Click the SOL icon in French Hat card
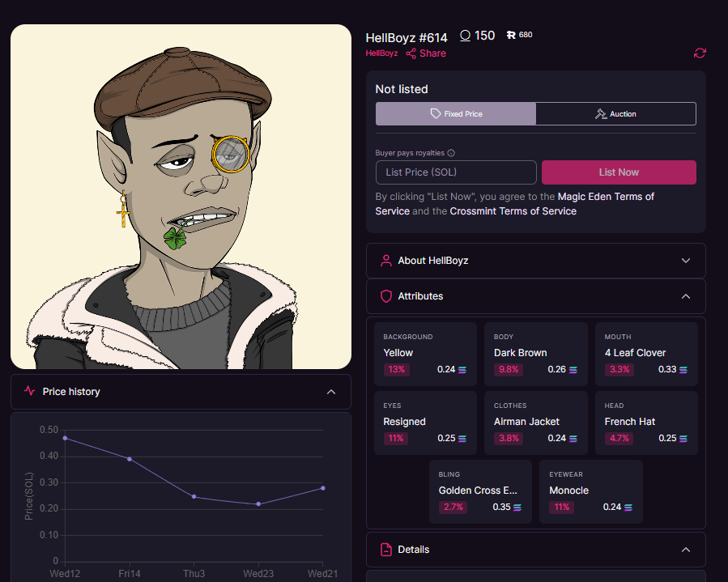 tap(683, 439)
